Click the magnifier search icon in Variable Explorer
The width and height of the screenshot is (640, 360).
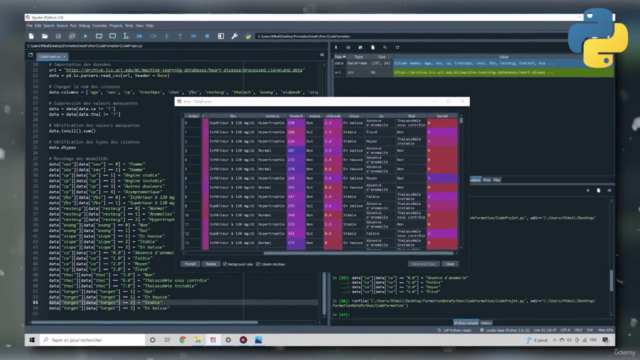pyautogui.click(x=385, y=47)
